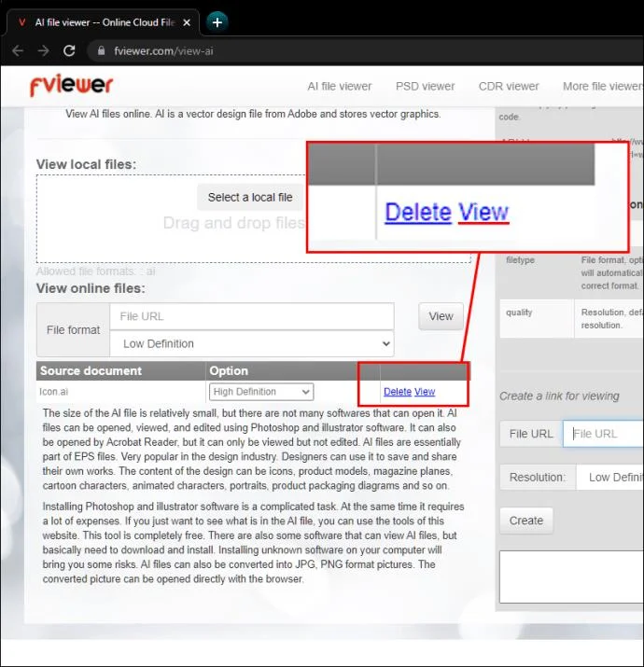Click the fviewer logo

coord(72,85)
